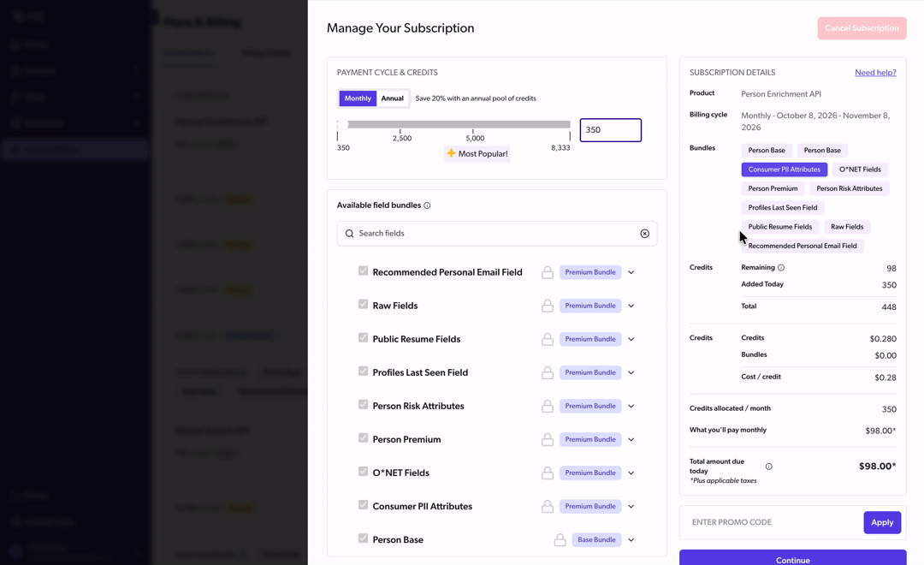
Task: Select the Person Risk Attributes chip in Bundles
Action: point(850,188)
